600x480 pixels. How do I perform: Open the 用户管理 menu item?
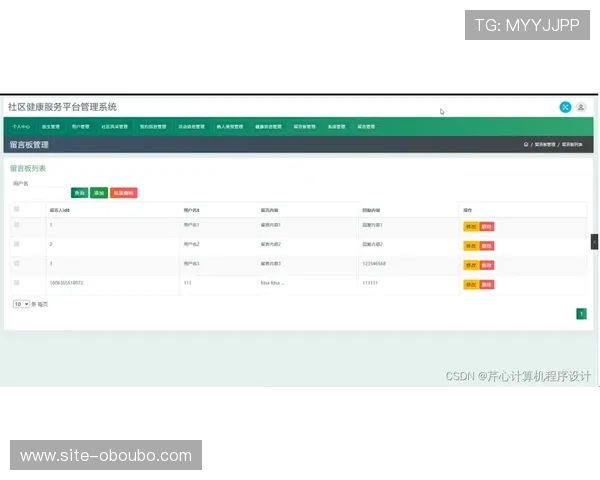[x=80, y=127]
